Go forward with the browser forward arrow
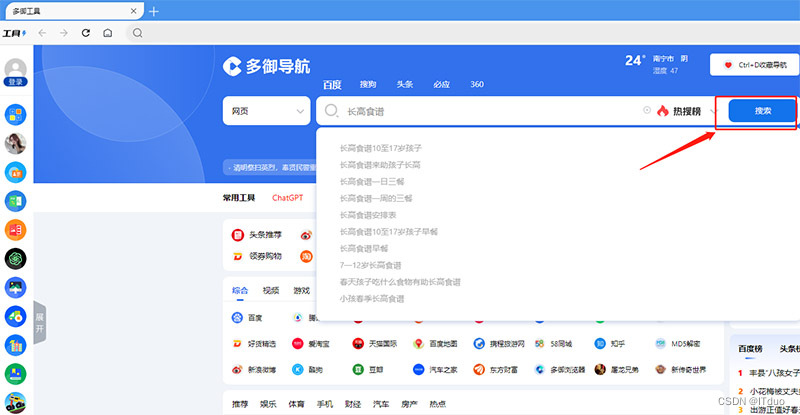The height and width of the screenshot is (415, 800). tap(64, 33)
